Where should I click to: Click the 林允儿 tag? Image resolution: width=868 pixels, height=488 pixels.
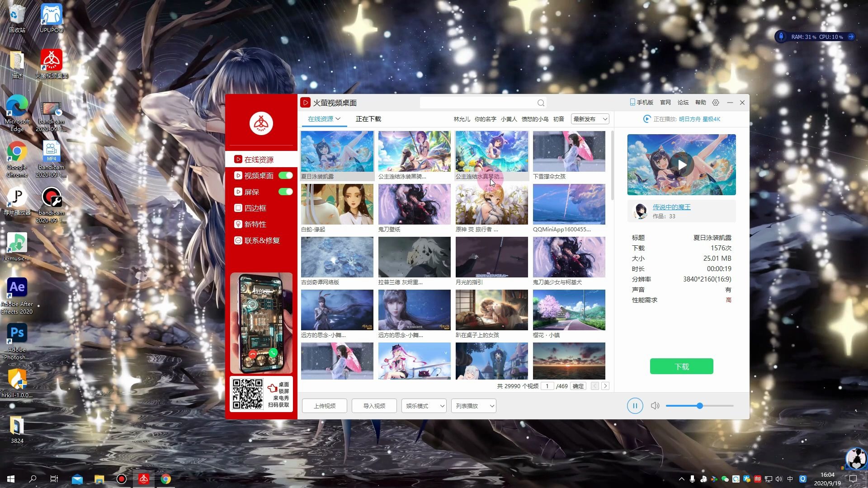click(x=462, y=119)
